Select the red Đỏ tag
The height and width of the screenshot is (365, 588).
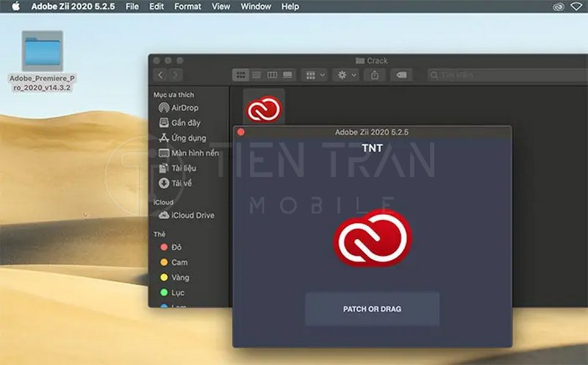pos(171,247)
